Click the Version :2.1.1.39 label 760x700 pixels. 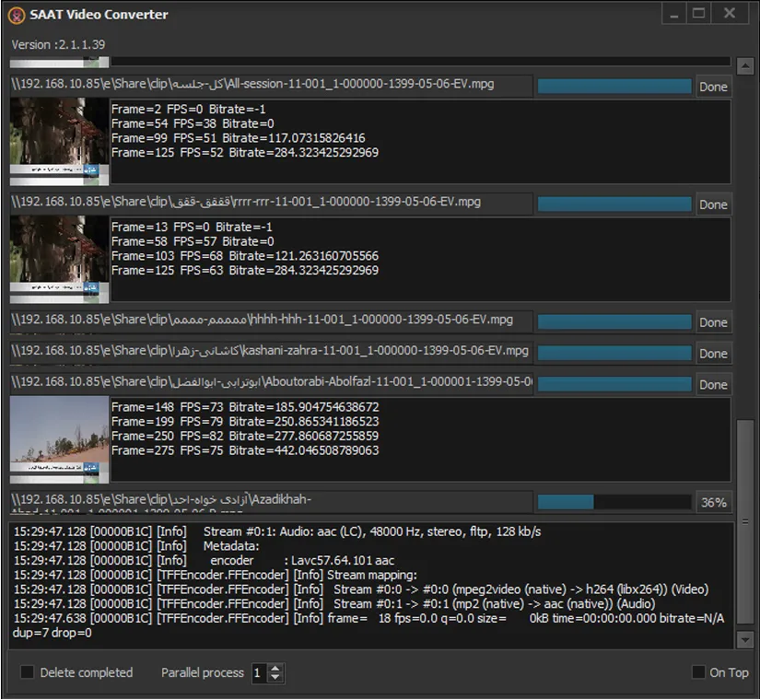(x=58, y=44)
